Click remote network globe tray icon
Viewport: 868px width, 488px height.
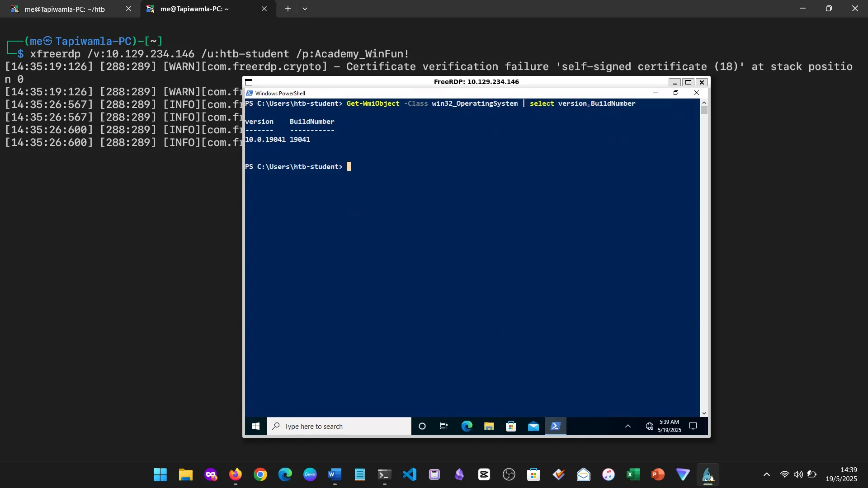click(650, 426)
